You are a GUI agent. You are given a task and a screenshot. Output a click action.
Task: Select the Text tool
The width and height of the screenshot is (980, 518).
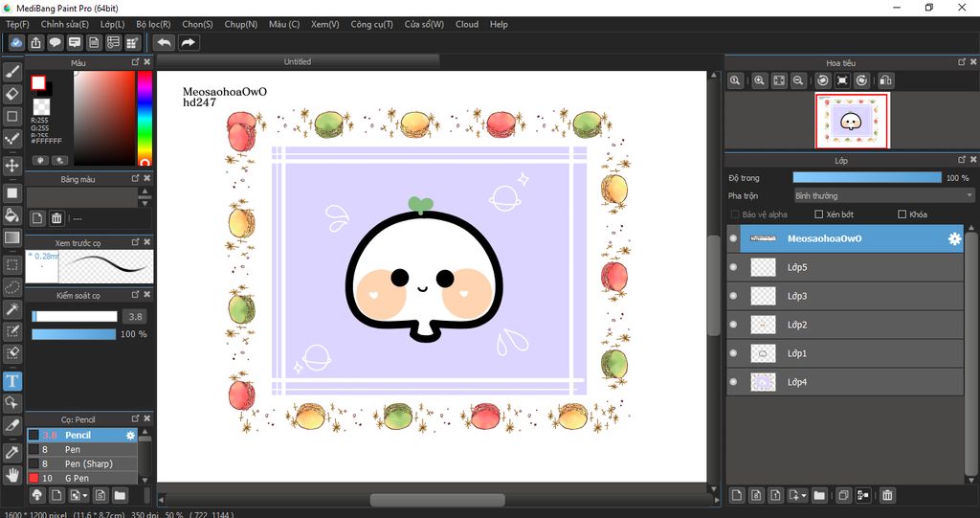tap(11, 380)
